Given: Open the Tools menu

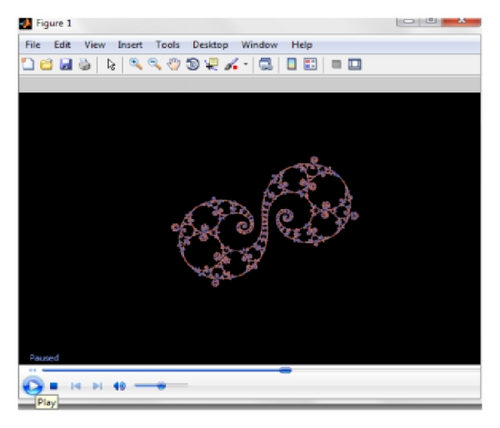Looking at the screenshot, I should click(x=168, y=45).
